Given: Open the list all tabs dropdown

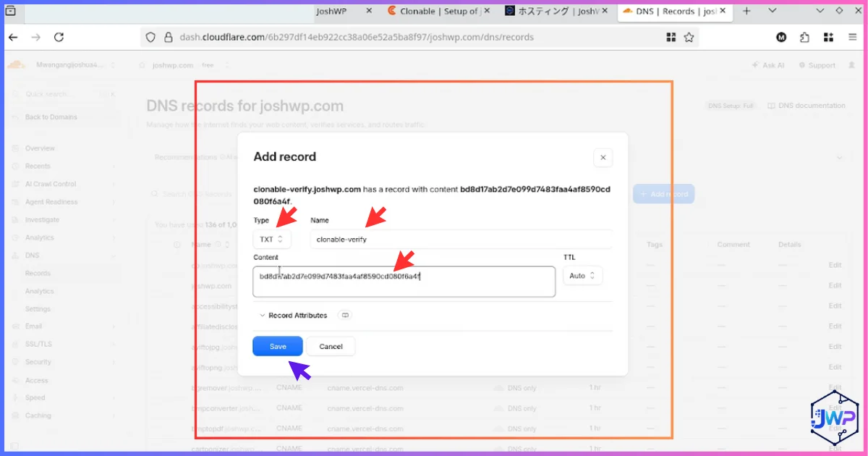Looking at the screenshot, I should (773, 12).
